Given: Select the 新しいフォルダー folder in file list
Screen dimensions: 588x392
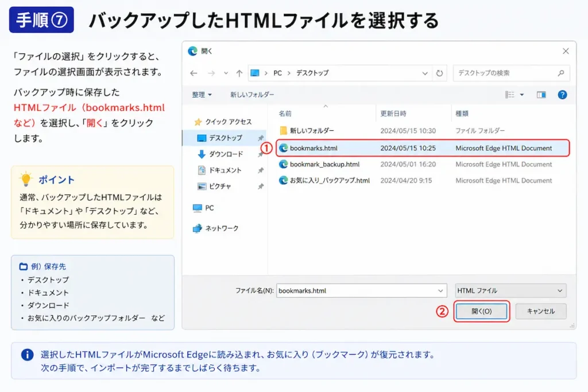Looking at the screenshot, I should (312, 131).
